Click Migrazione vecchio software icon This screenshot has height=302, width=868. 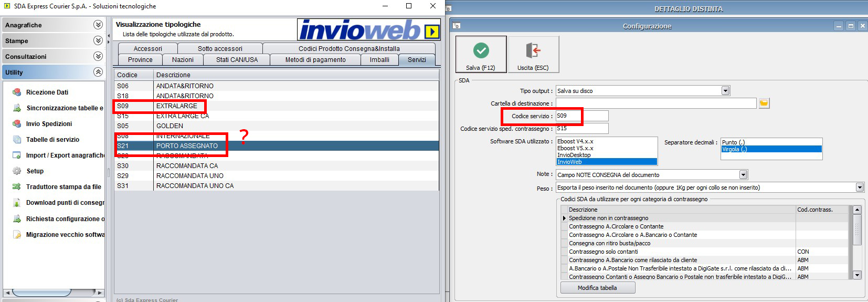[17, 235]
